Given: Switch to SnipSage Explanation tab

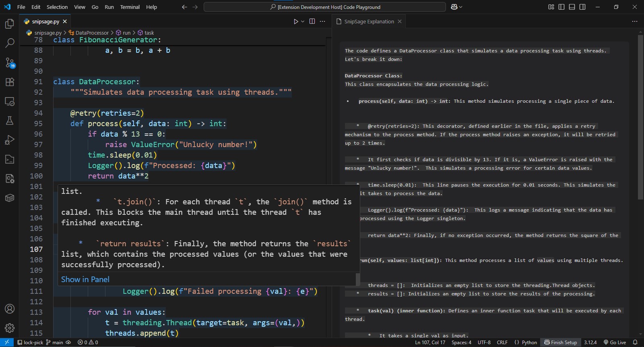Looking at the screenshot, I should 369,21.
